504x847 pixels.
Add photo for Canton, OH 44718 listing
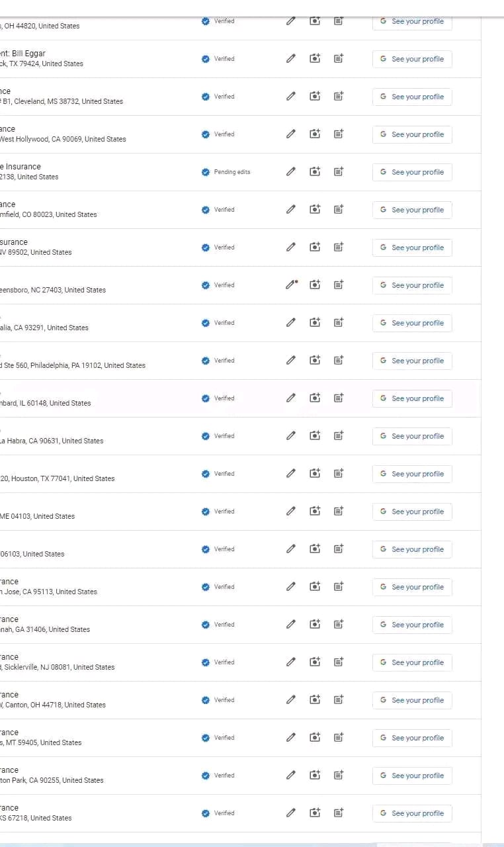(315, 700)
